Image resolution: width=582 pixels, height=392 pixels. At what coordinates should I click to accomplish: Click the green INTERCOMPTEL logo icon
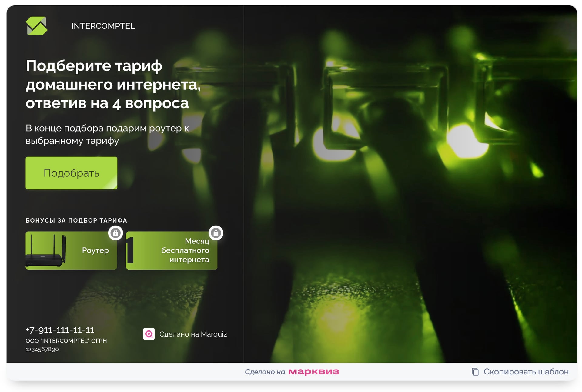click(x=36, y=26)
